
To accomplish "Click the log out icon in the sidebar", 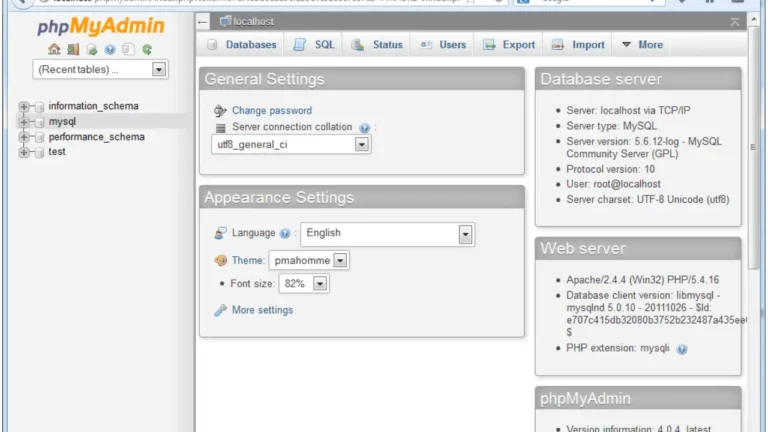I will [x=73, y=49].
